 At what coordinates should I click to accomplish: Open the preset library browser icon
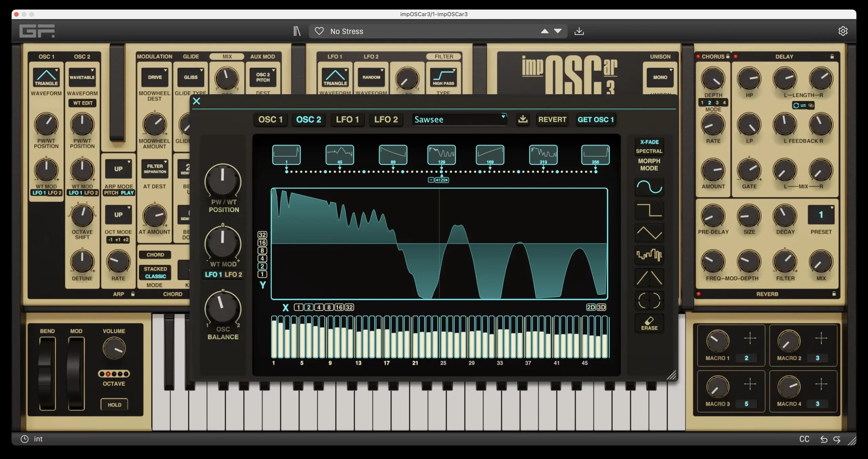(x=297, y=31)
